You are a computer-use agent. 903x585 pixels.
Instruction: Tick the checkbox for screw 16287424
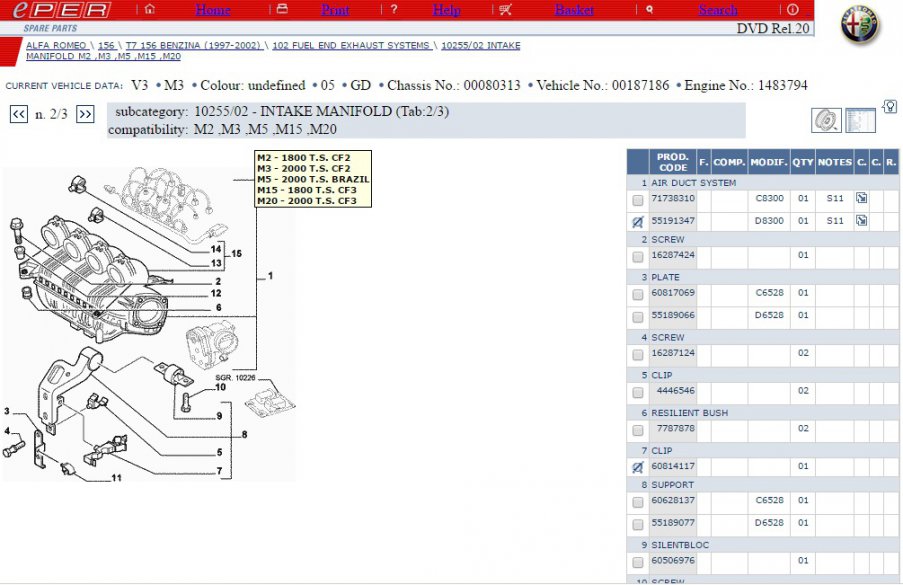[x=638, y=257]
